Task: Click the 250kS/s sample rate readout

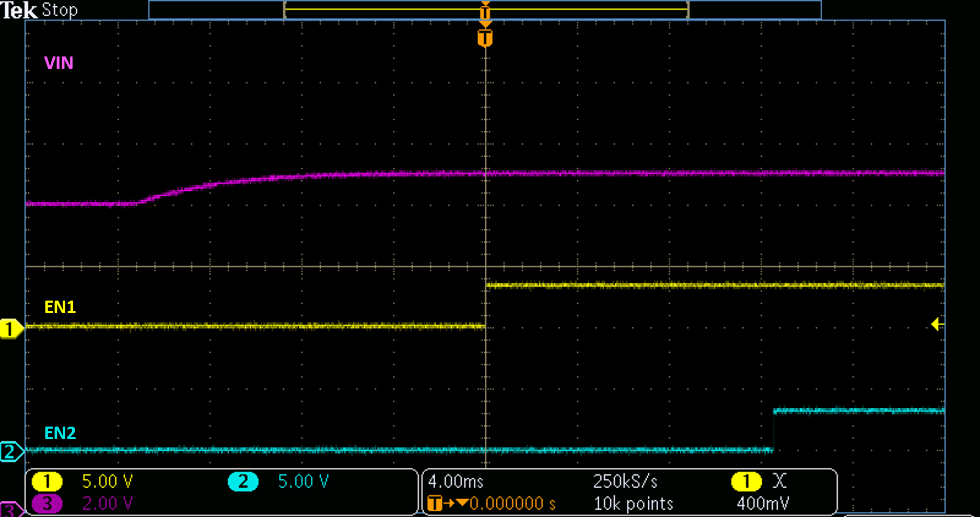Action: pyautogui.click(x=625, y=481)
